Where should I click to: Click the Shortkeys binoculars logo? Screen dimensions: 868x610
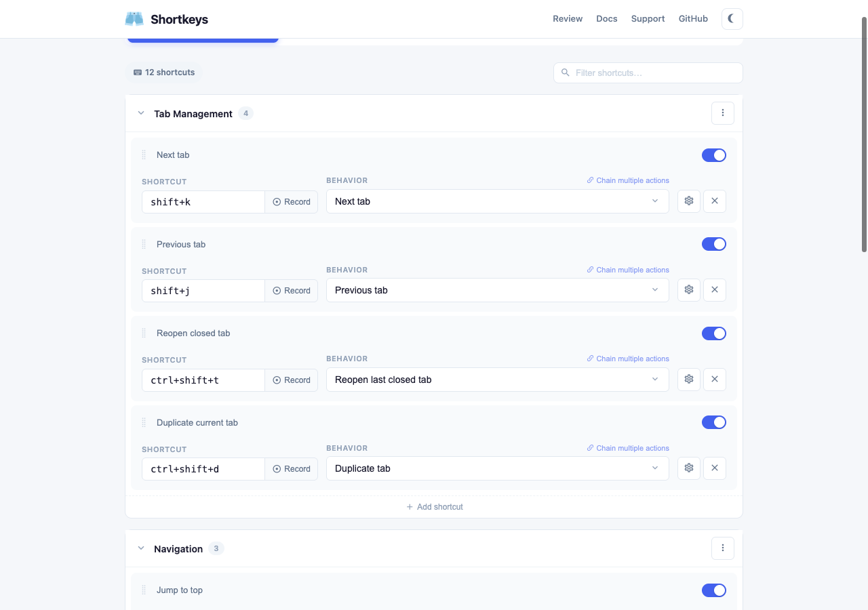tap(134, 19)
